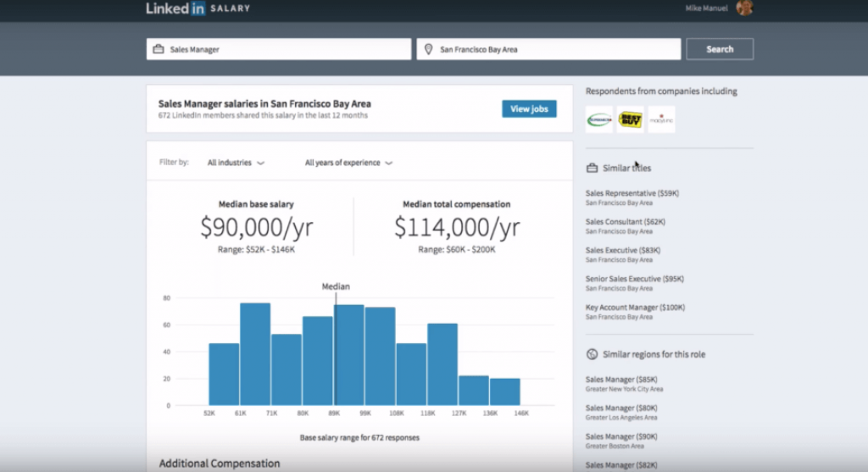Click Respondents from companies including heading

[661, 92]
